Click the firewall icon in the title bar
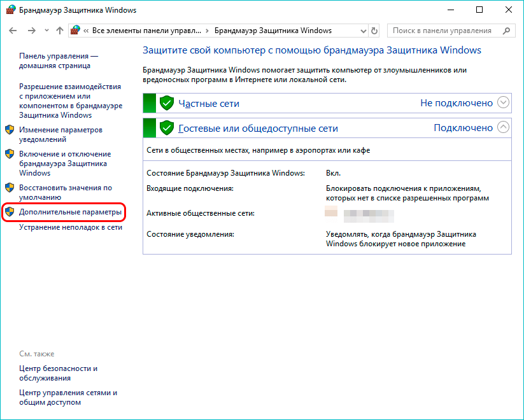 click(11, 10)
